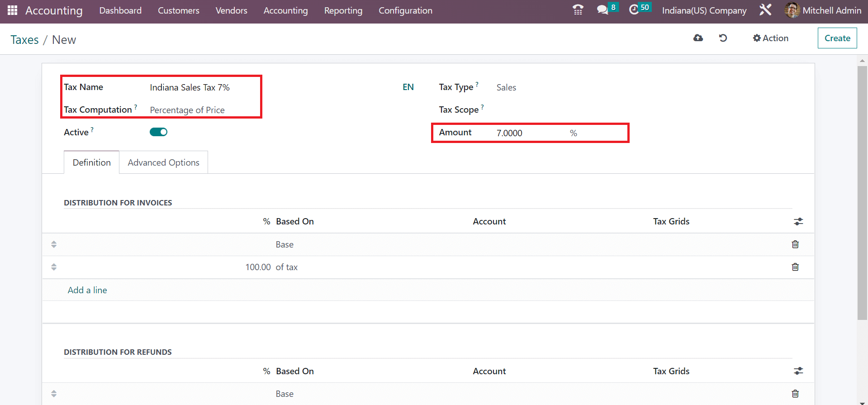The image size is (868, 405).
Task: Click the Based On header in invoices
Action: tap(294, 221)
